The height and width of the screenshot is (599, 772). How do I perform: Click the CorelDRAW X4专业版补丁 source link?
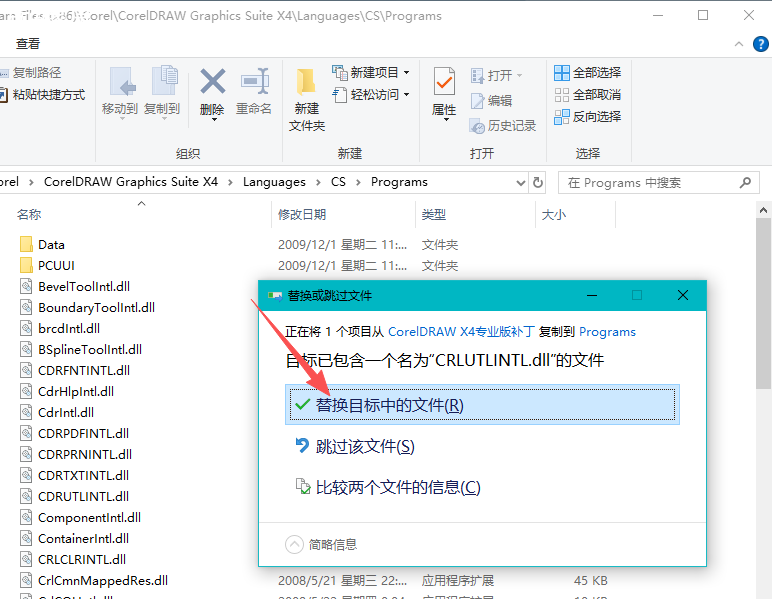[461, 332]
